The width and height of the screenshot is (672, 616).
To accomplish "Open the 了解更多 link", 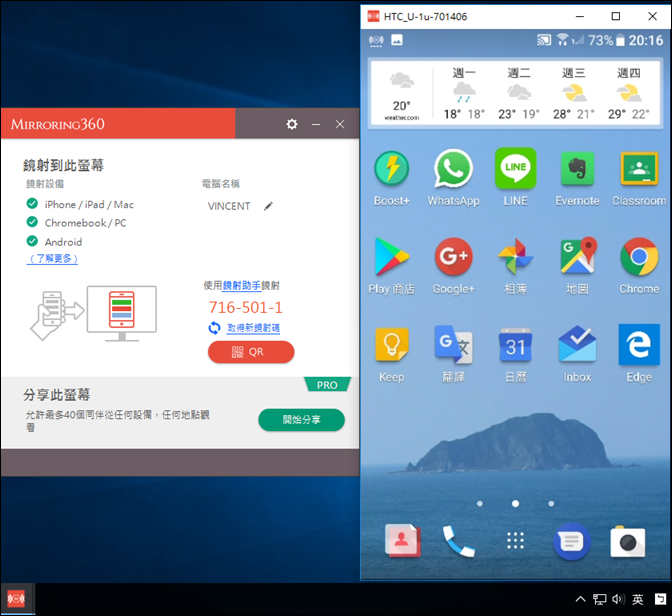I will tap(52, 258).
